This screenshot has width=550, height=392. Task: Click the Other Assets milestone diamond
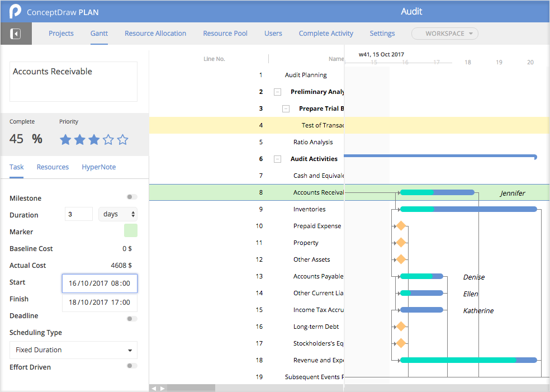(x=400, y=259)
